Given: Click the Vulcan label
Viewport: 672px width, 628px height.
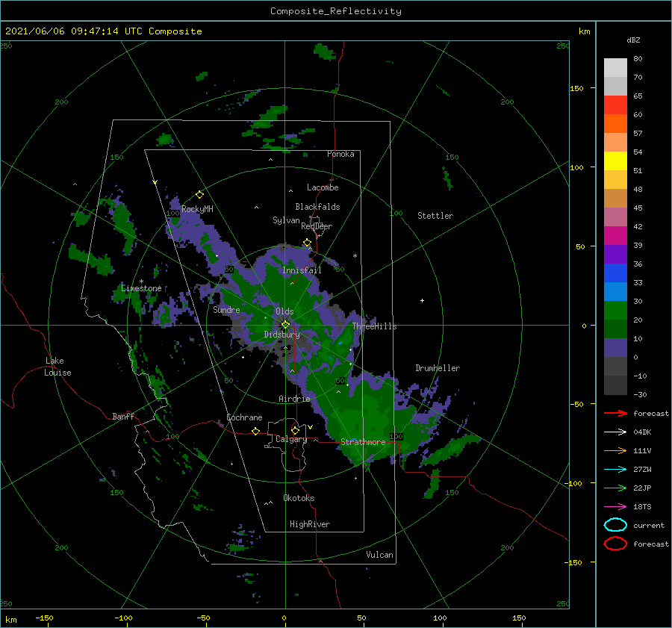Looking at the screenshot, I should tap(379, 555).
